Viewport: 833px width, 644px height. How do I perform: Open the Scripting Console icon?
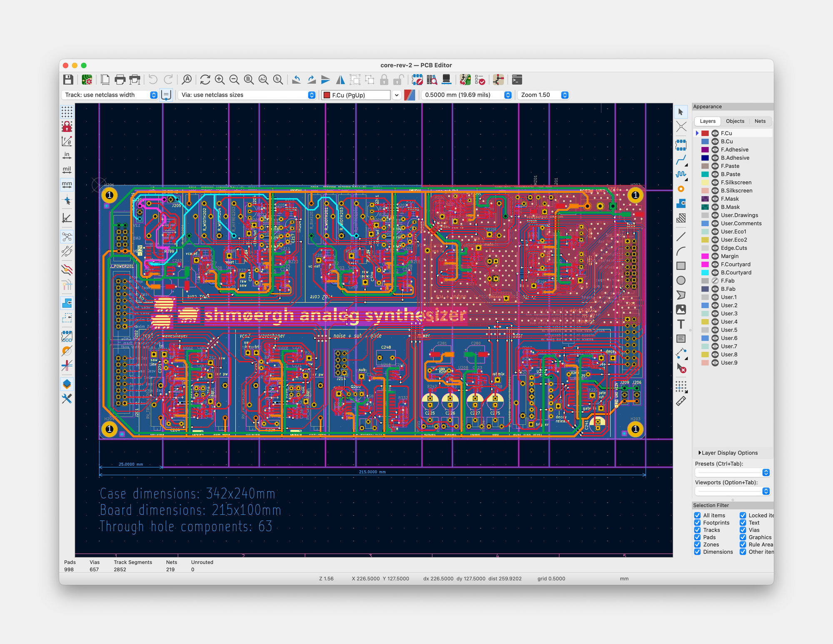pyautogui.click(x=517, y=80)
